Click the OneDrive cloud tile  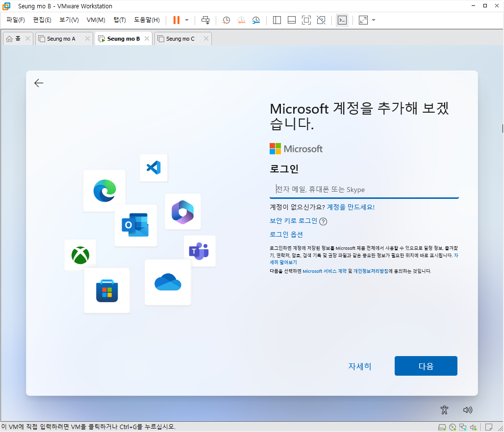pos(168,282)
